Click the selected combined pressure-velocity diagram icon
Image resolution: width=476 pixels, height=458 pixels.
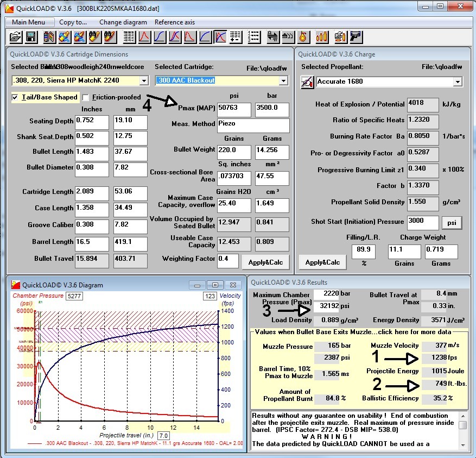click(220, 37)
